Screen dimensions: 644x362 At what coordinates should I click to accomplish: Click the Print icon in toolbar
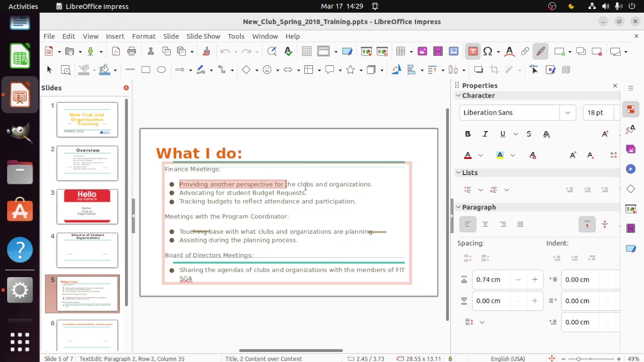coord(132,51)
